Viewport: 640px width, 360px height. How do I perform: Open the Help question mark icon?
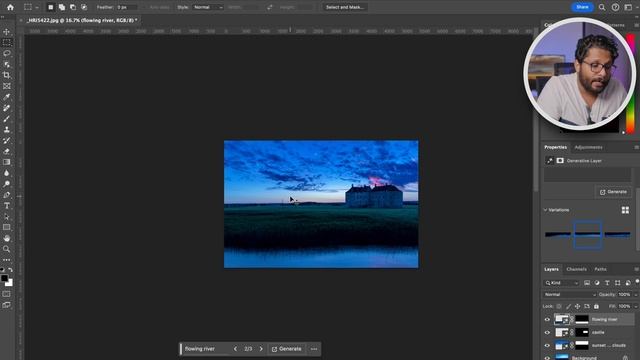pos(615,7)
